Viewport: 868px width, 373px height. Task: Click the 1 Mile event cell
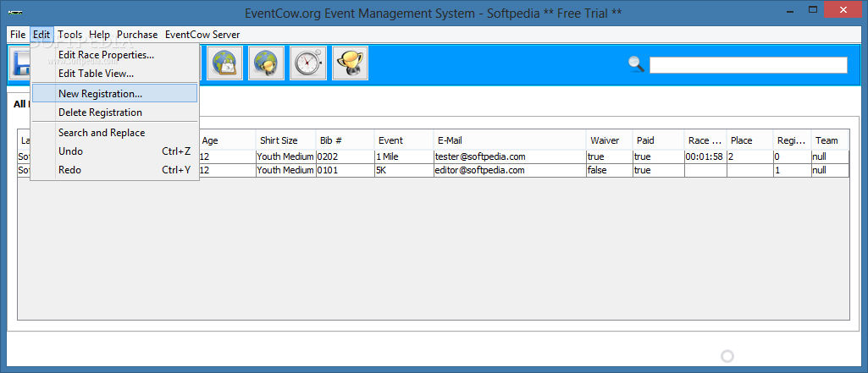tap(404, 156)
